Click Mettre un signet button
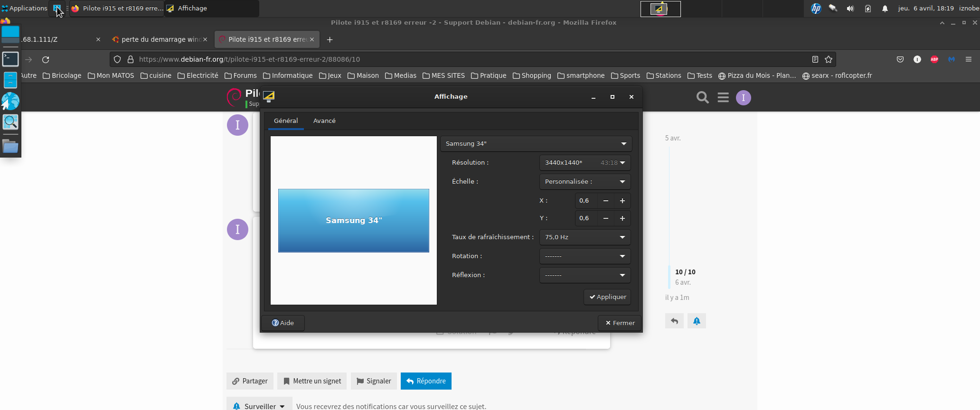Image resolution: width=980 pixels, height=410 pixels. pos(312,381)
